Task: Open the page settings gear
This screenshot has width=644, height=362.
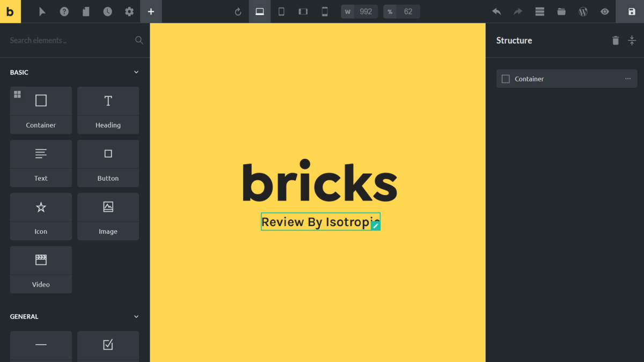Action: tap(129, 11)
